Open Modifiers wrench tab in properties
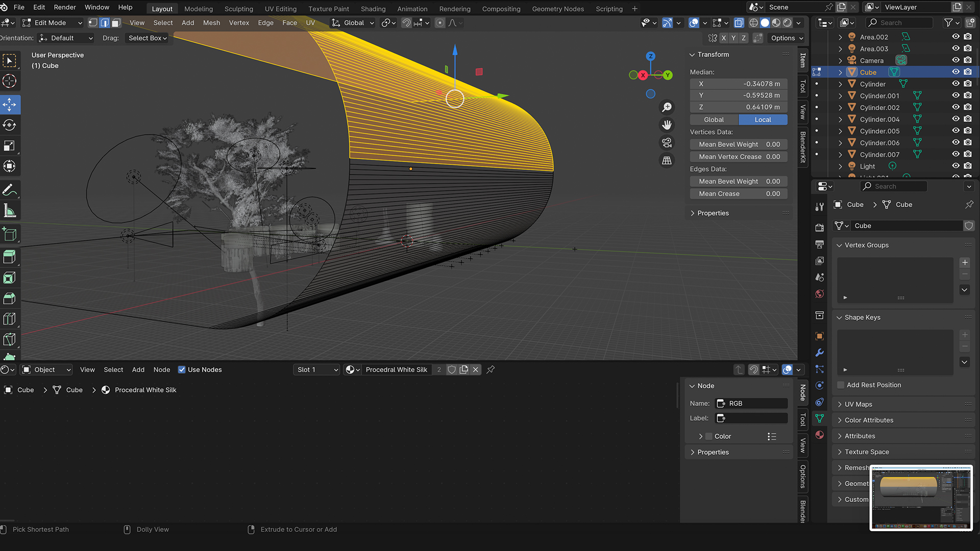This screenshot has width=980, height=551. [820, 353]
